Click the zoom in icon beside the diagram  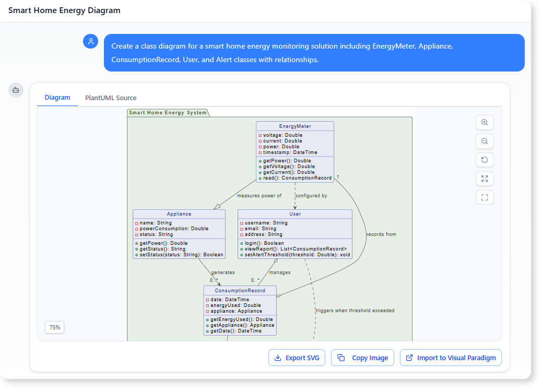(485, 122)
